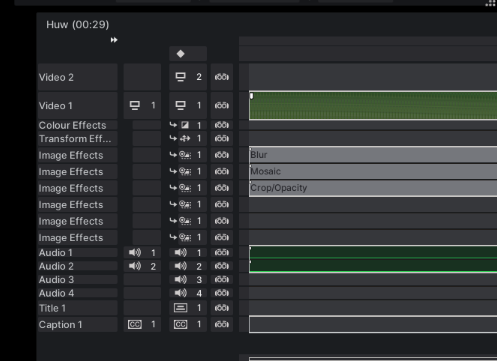This screenshot has width=497, height=361.
Task: Select the Audio 1 clip in the timeline
Action: pyautogui.click(x=373, y=252)
